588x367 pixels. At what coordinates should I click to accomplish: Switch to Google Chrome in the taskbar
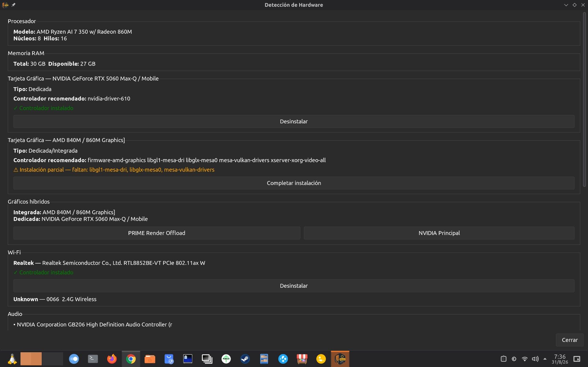(x=131, y=359)
